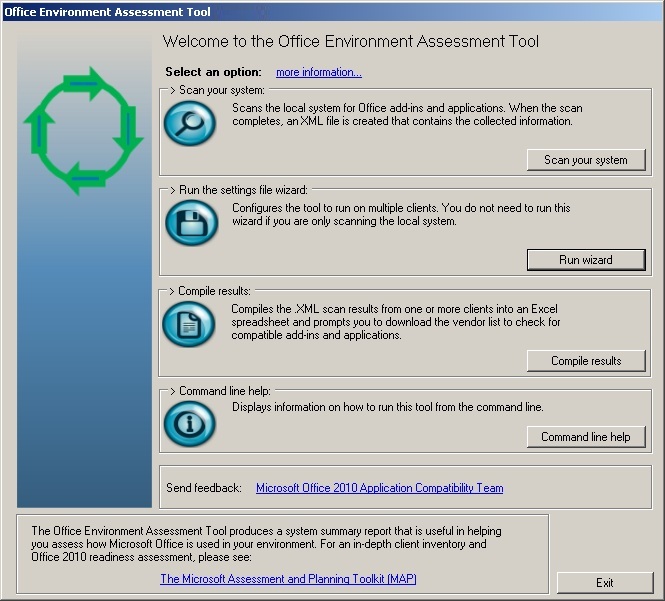Viewport: 665px width, 601px height.
Task: Click the 'produces a system summary report' paragraph
Action: point(266,544)
